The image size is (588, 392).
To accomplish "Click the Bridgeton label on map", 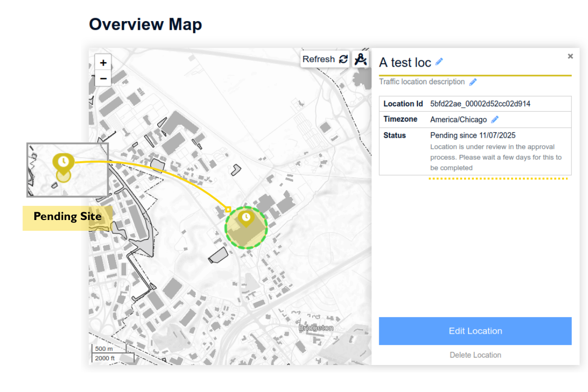I will pyautogui.click(x=316, y=328).
